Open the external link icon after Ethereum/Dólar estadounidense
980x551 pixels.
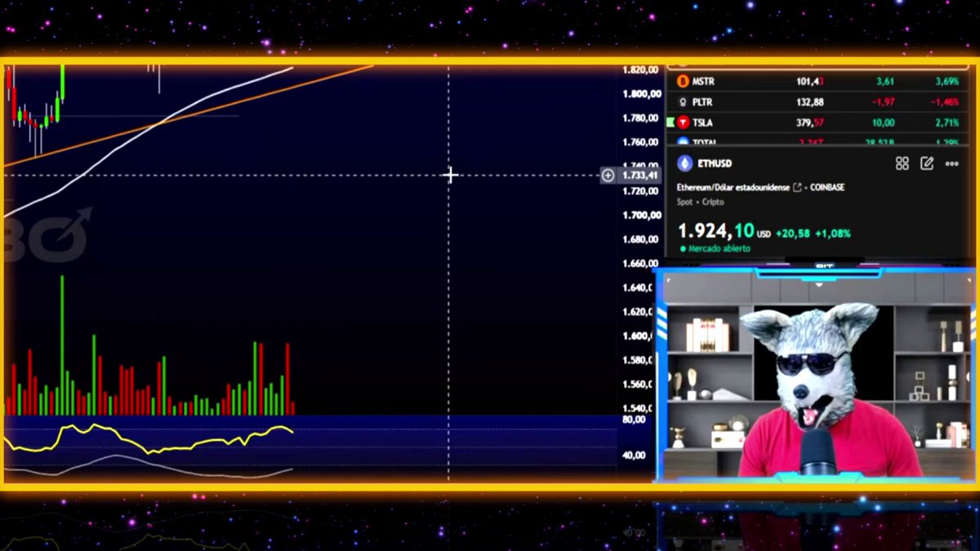[x=797, y=187]
